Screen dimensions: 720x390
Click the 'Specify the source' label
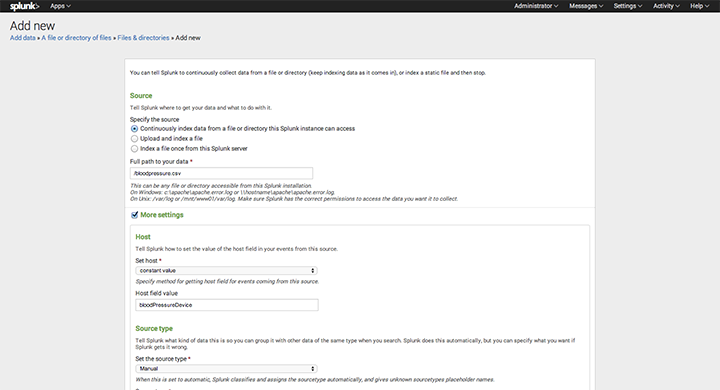coord(154,119)
